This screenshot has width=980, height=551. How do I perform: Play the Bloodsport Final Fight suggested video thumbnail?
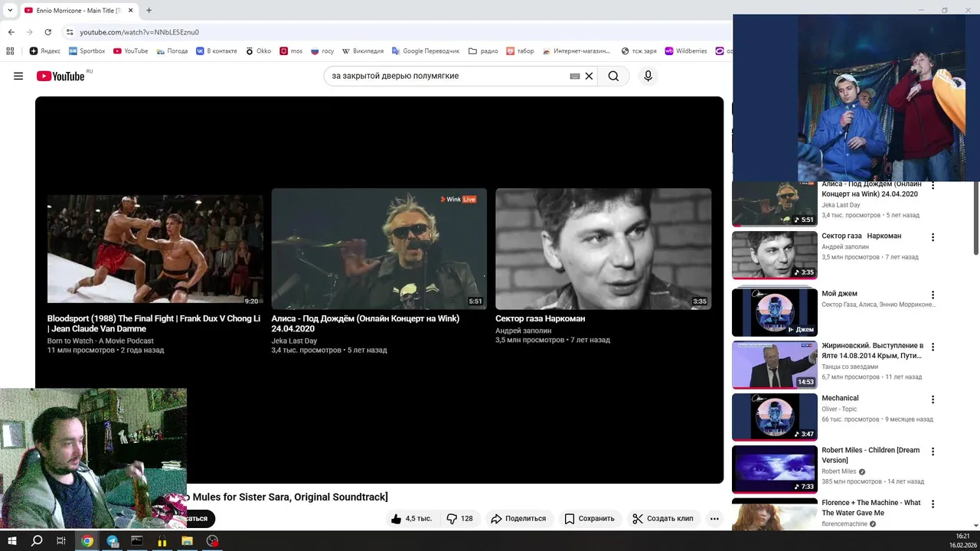155,249
